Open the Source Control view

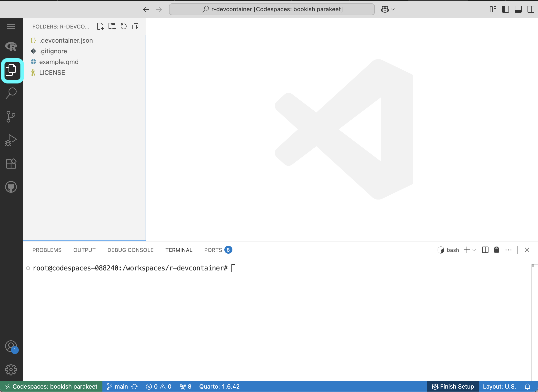pos(11,116)
